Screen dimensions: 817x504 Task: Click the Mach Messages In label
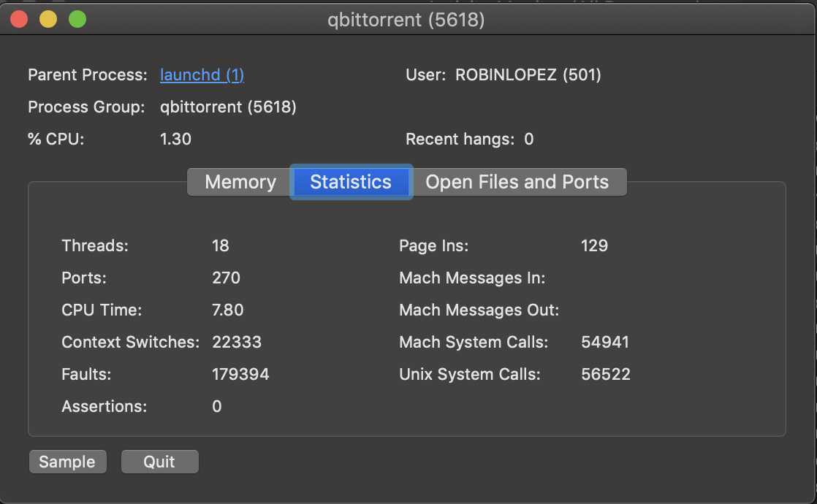tap(472, 278)
